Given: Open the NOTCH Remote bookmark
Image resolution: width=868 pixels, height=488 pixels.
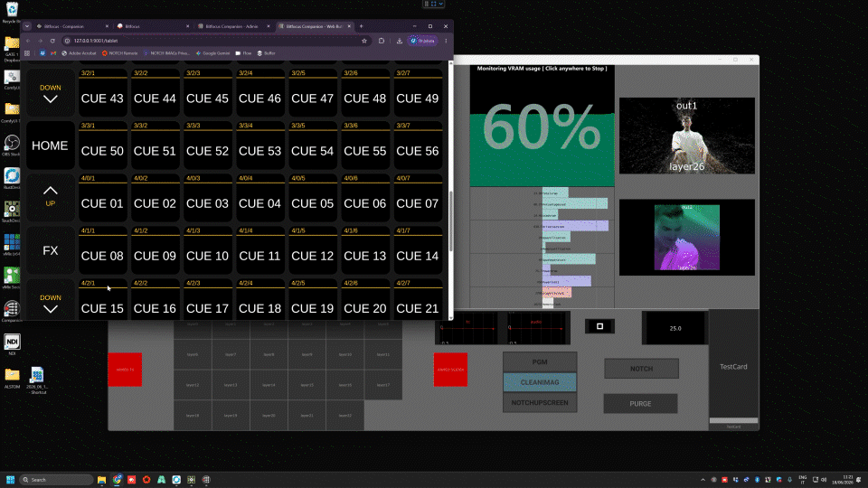Looking at the screenshot, I should tap(119, 53).
